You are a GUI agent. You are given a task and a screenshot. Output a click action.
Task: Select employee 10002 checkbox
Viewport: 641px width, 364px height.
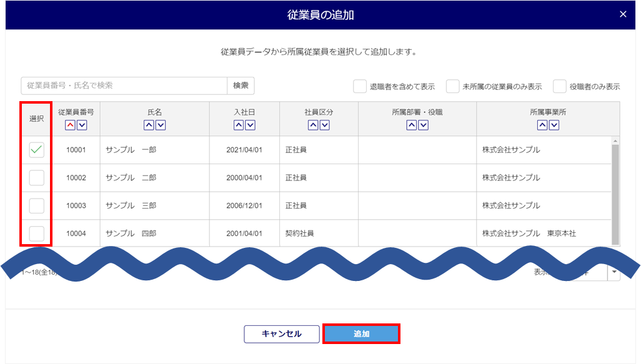click(x=37, y=178)
